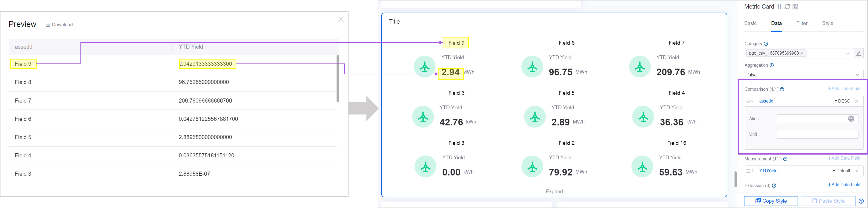Click the Preview table vertical scrollbar

[x=338, y=78]
